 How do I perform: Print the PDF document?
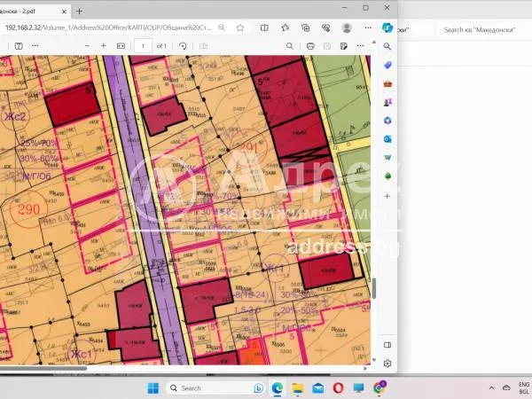tap(310, 46)
